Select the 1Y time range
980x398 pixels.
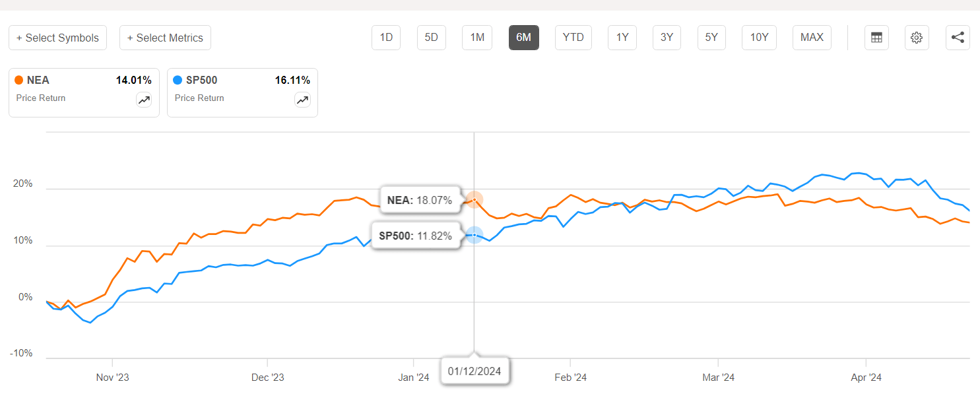click(x=622, y=38)
